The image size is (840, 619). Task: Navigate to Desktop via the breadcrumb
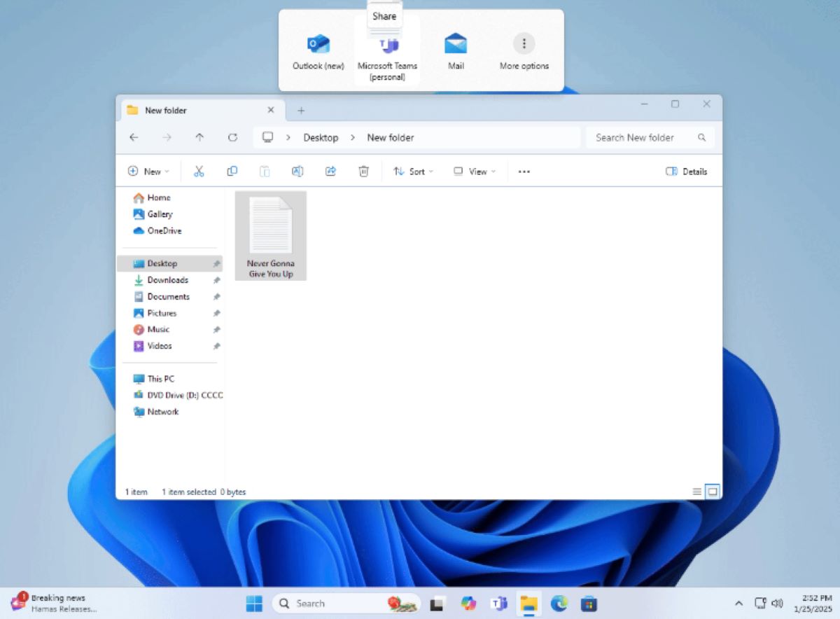coord(321,137)
